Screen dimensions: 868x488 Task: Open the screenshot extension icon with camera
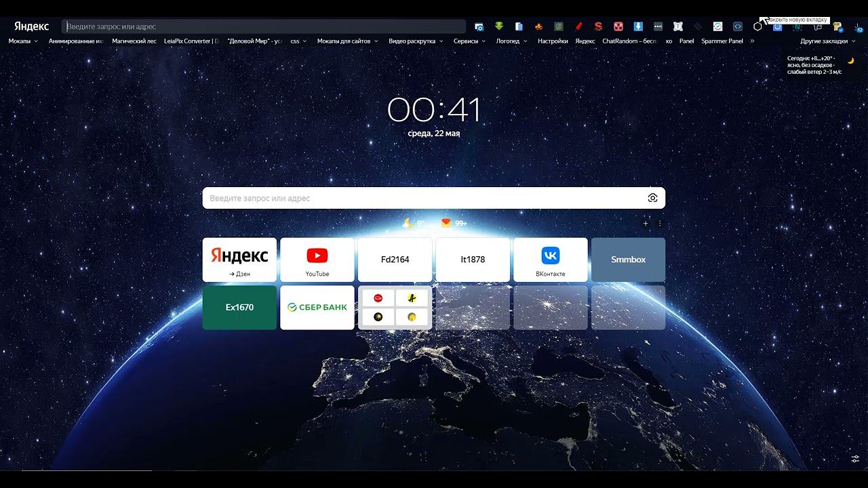[479, 26]
